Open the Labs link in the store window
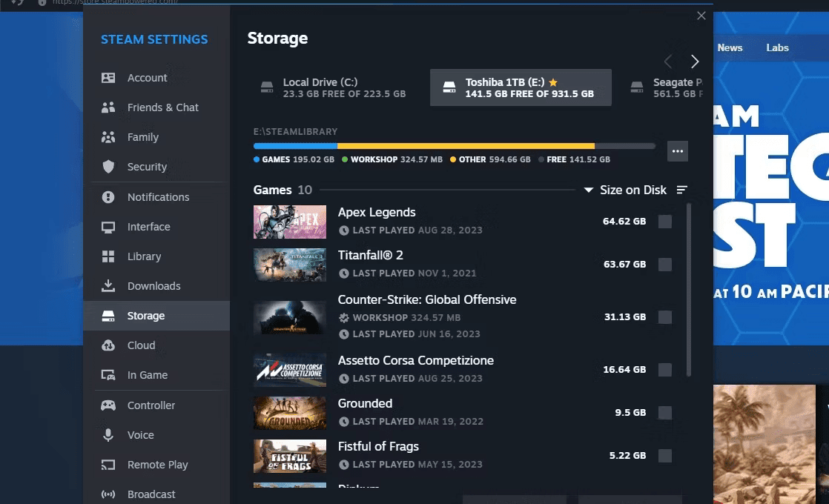829x504 pixels. (777, 47)
